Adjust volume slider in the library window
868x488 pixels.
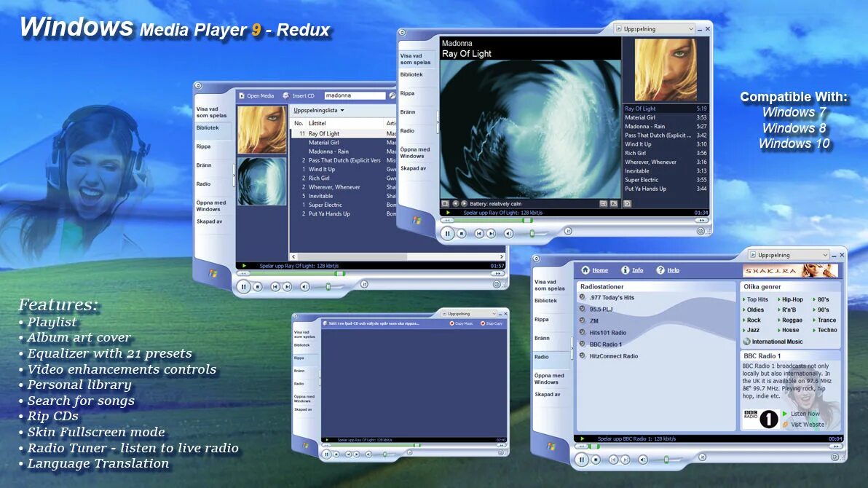pos(328,287)
